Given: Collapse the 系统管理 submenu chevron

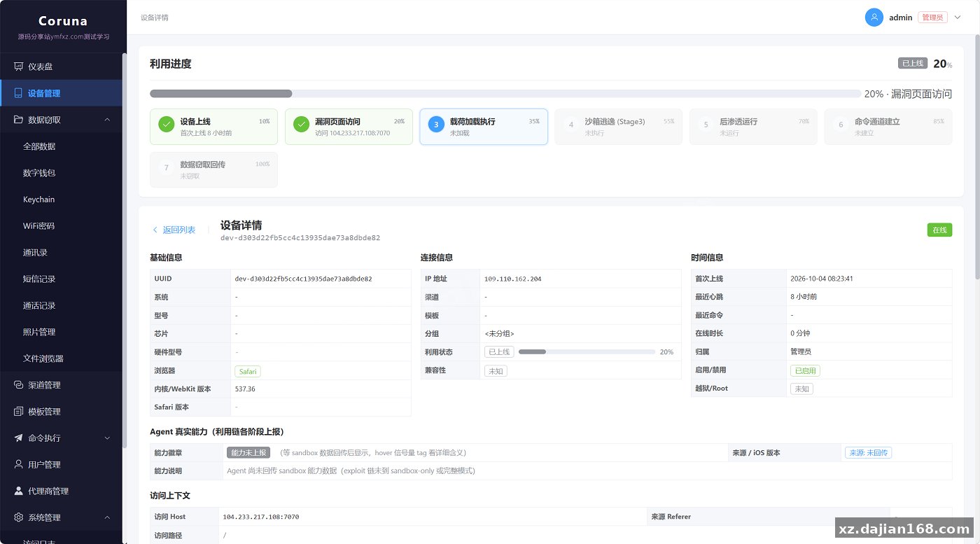Looking at the screenshot, I should click(x=107, y=517).
